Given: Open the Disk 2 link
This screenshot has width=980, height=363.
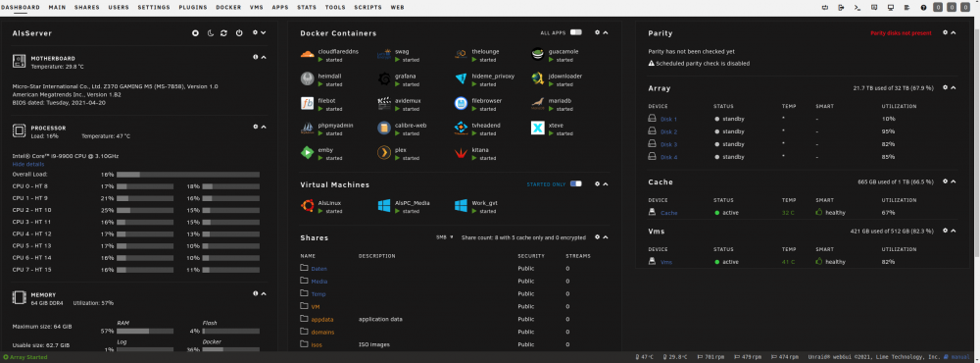Looking at the screenshot, I should click(668, 131).
